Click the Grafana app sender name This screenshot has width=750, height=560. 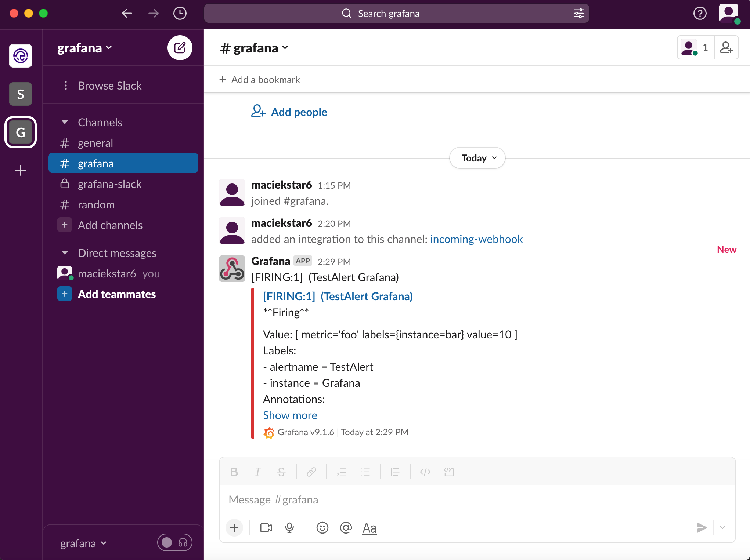(x=271, y=261)
